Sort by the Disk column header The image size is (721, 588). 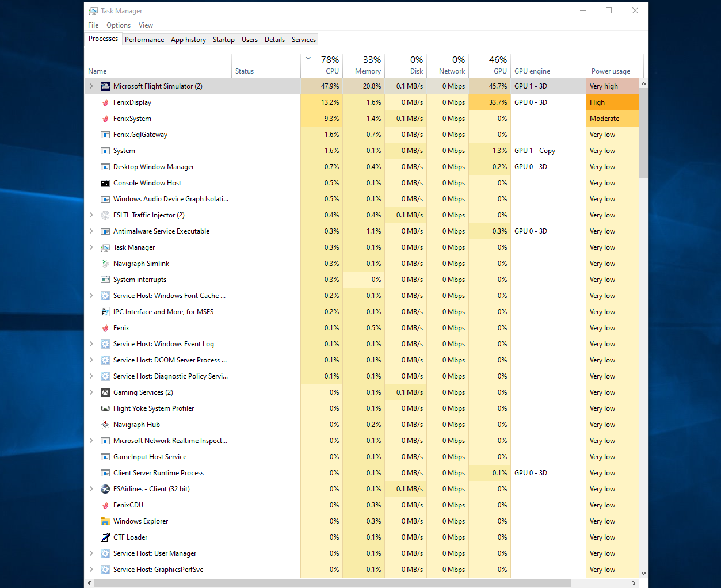[x=406, y=66]
